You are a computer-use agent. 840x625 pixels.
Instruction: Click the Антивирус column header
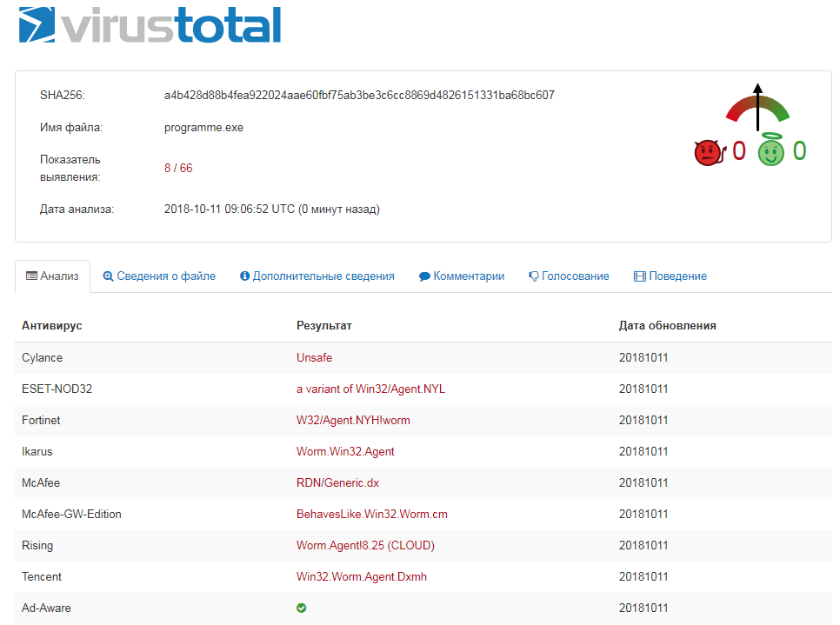tap(52, 326)
